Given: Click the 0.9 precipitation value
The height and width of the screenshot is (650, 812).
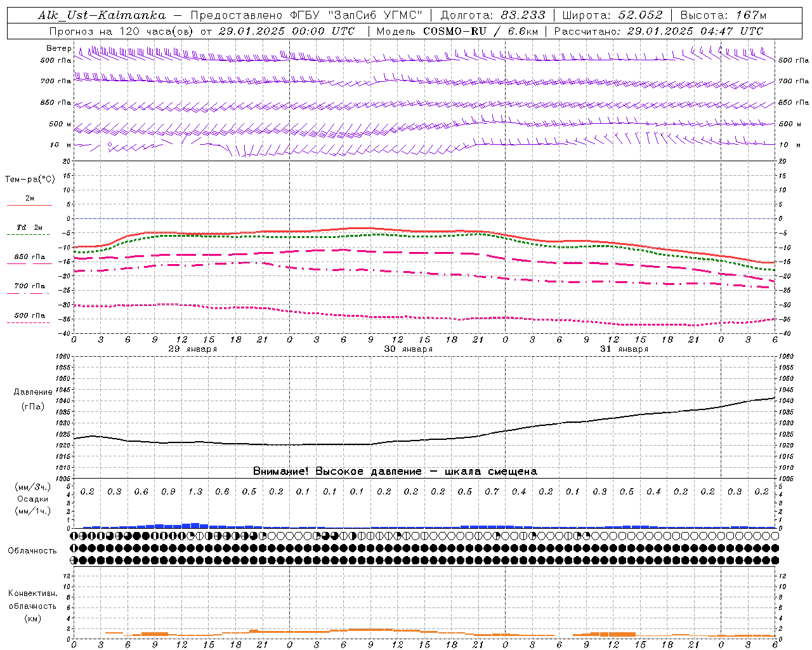Looking at the screenshot, I should (168, 492).
